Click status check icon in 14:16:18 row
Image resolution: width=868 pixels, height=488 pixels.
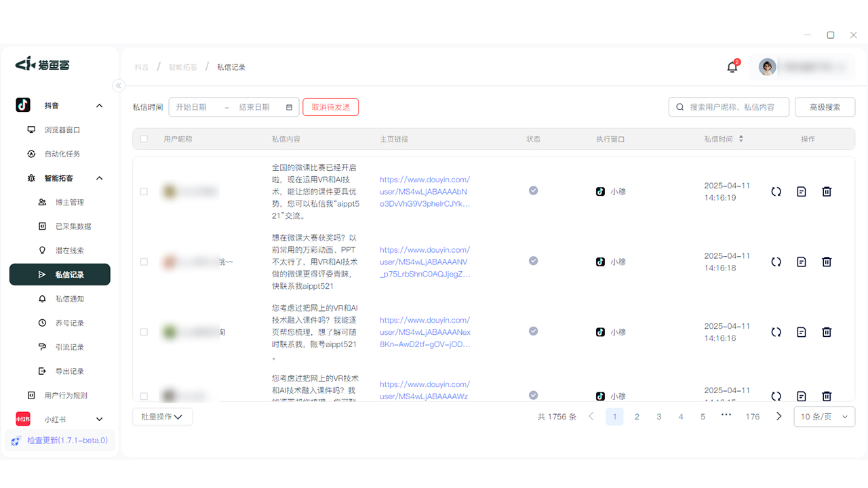click(x=533, y=261)
